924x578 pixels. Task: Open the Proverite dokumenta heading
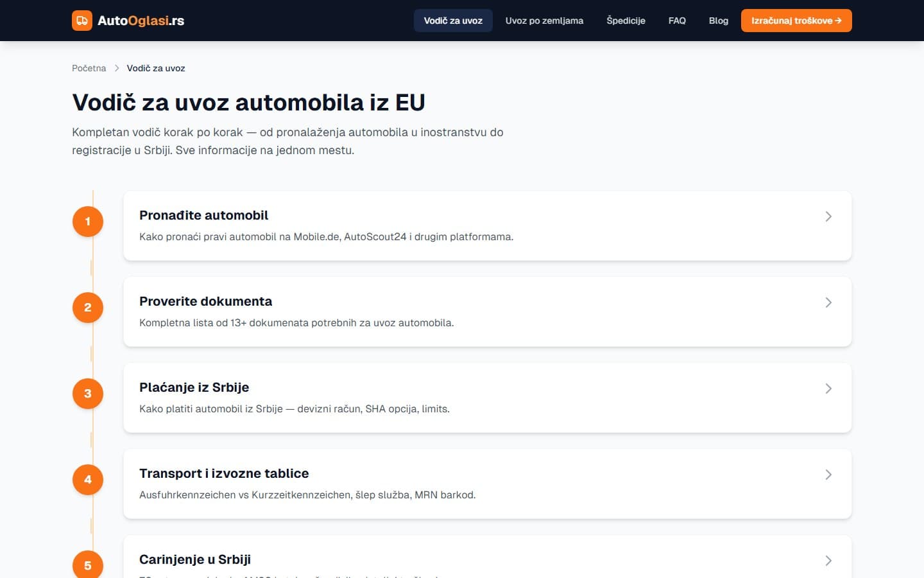tap(205, 301)
